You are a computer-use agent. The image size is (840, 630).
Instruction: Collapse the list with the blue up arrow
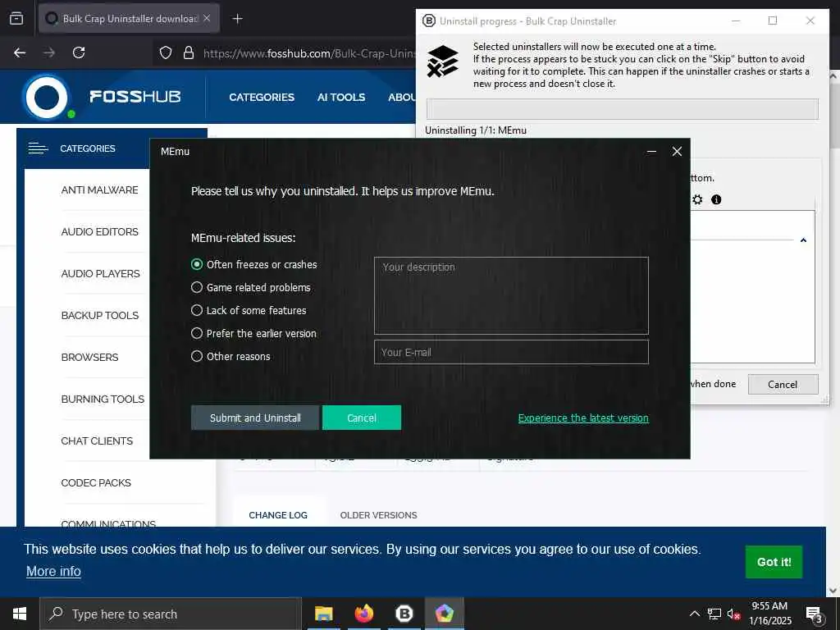803,240
